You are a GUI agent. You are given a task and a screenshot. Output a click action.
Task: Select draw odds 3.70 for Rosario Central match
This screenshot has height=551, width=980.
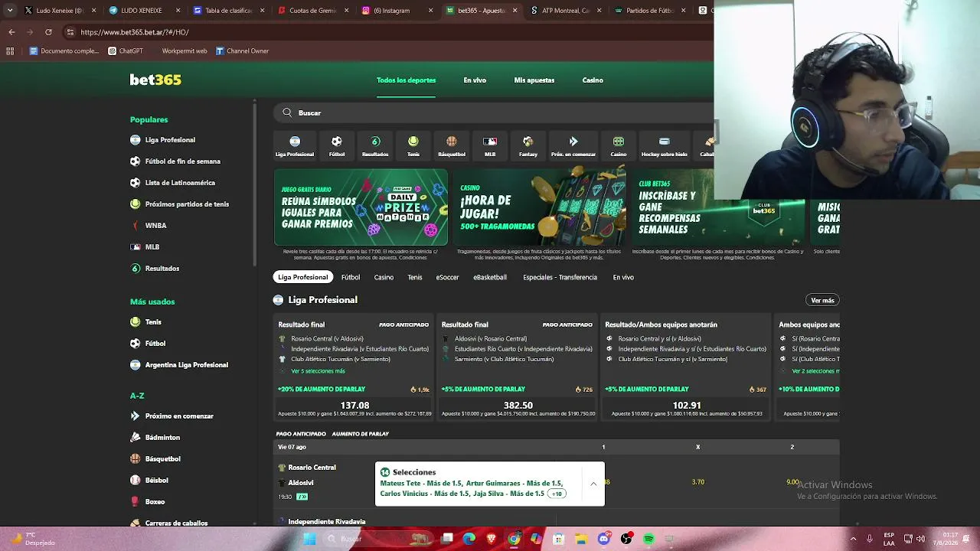(x=697, y=482)
